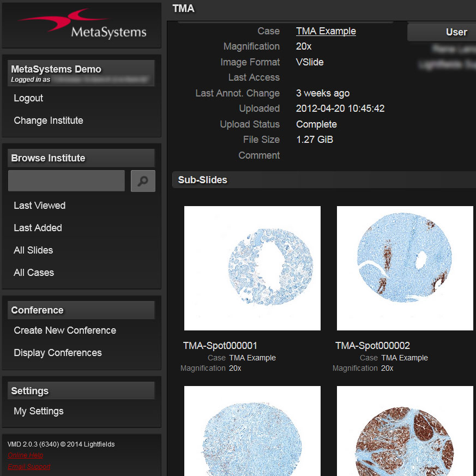Open Change Institute
The image size is (476, 476).
tap(49, 120)
